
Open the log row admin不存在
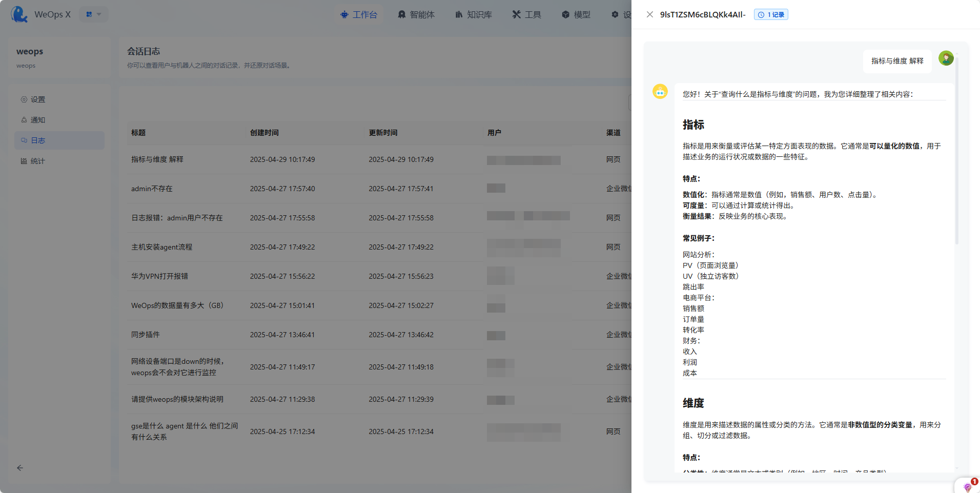(x=379, y=189)
